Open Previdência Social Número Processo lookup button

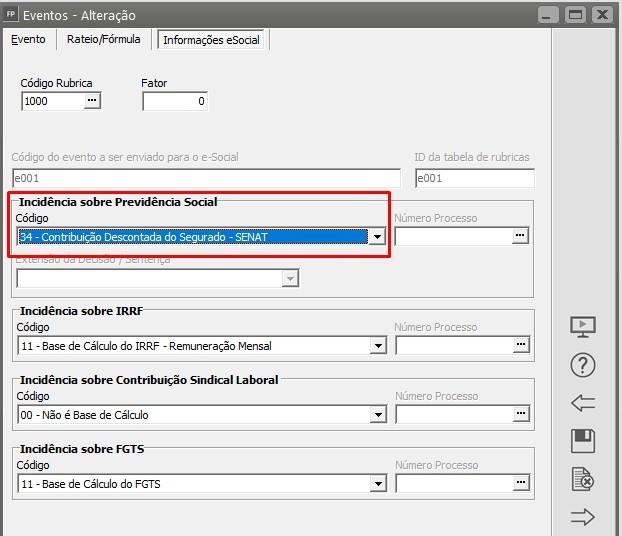[x=520, y=236]
